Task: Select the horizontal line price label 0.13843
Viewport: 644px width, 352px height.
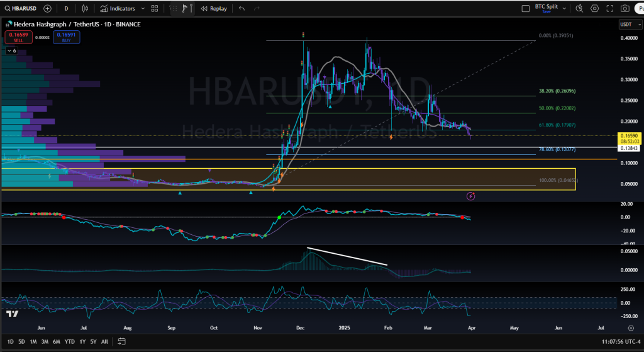Action: [629, 148]
